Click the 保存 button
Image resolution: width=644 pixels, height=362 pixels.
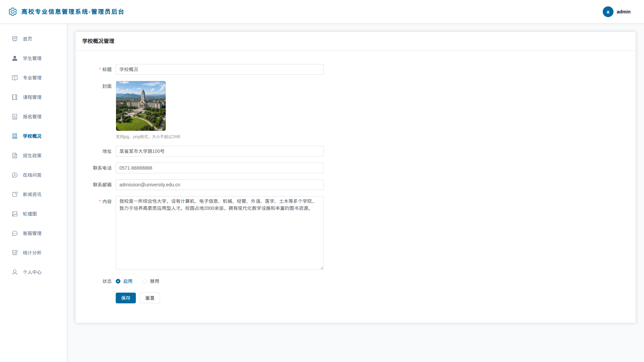pos(126,298)
